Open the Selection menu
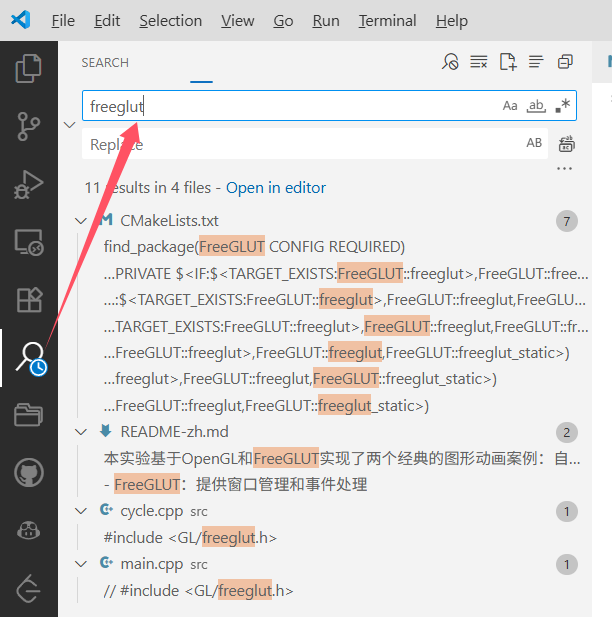612x617 pixels. click(170, 20)
